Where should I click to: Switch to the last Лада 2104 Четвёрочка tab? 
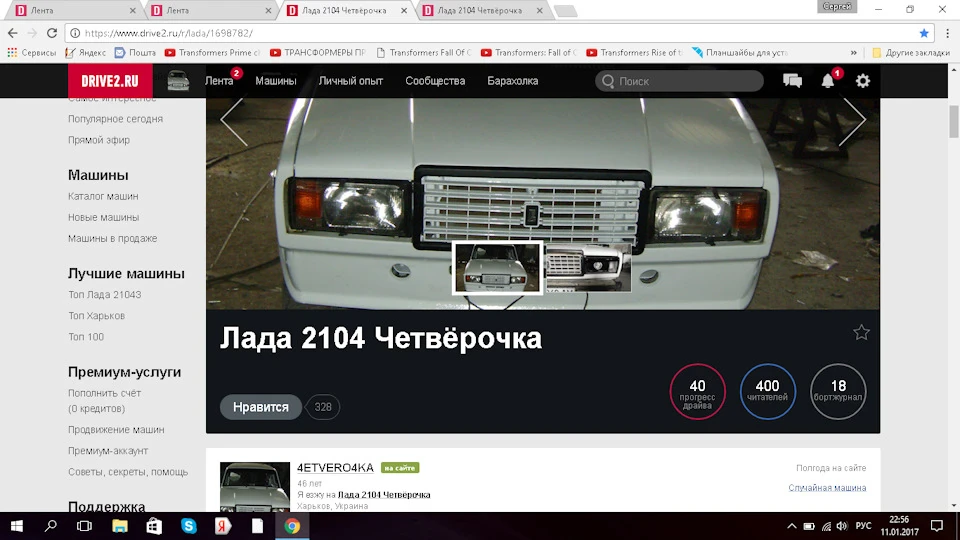(x=481, y=10)
